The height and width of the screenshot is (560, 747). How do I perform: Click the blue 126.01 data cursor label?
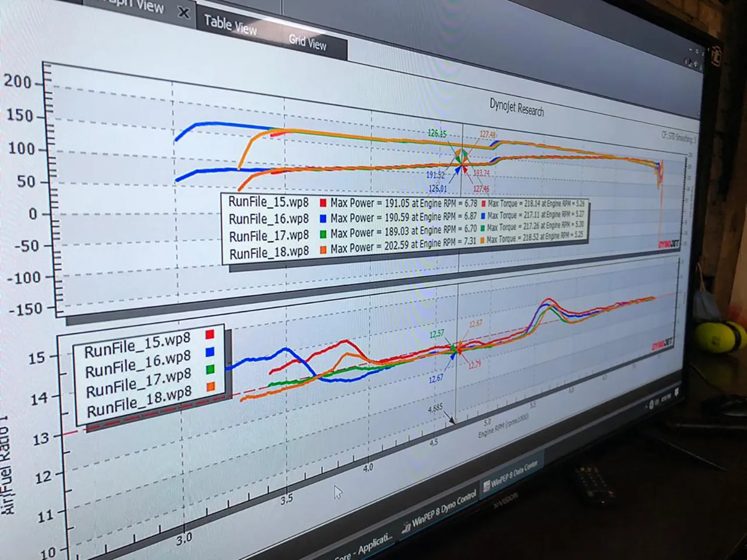pos(438,188)
